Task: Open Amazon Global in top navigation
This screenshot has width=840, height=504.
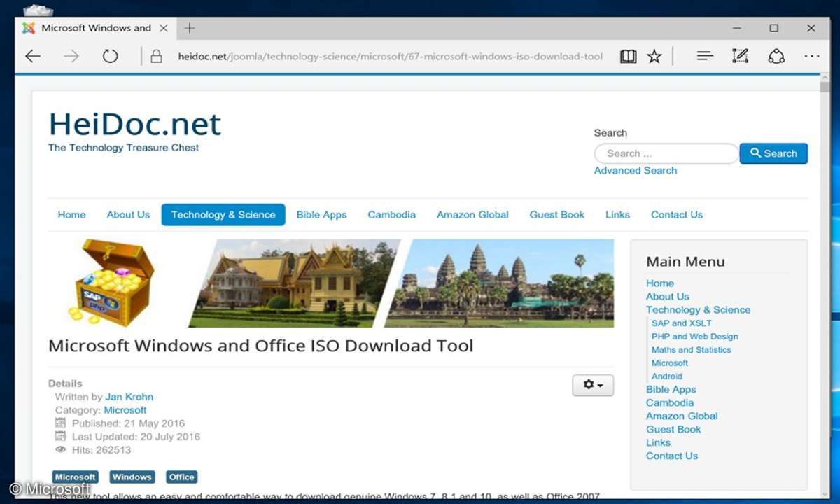Action: tap(472, 215)
